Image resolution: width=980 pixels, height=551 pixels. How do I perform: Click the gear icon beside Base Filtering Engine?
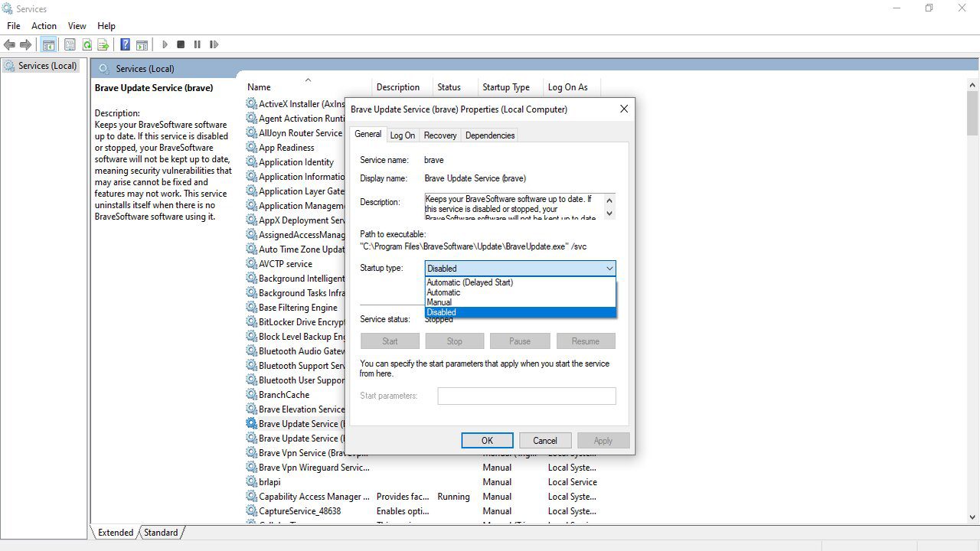(x=252, y=308)
